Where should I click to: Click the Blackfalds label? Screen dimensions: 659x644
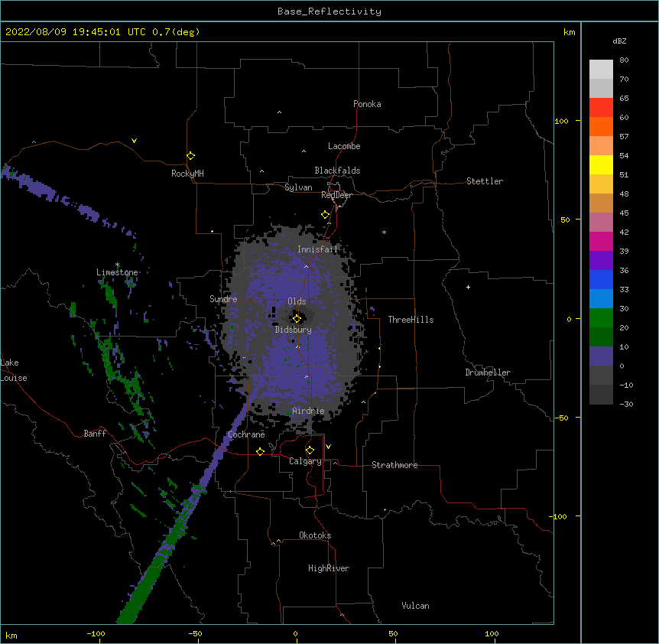point(337,171)
